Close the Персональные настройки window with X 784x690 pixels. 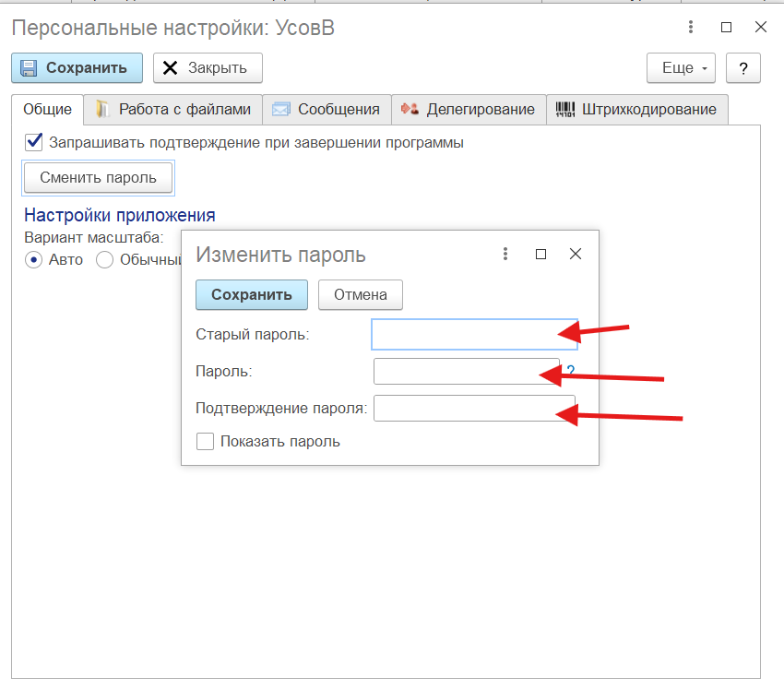pos(761,27)
